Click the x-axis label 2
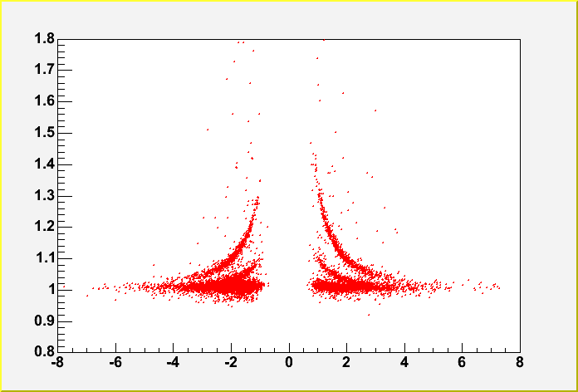Image resolution: width=578 pixels, height=392 pixels. pyautogui.click(x=346, y=362)
